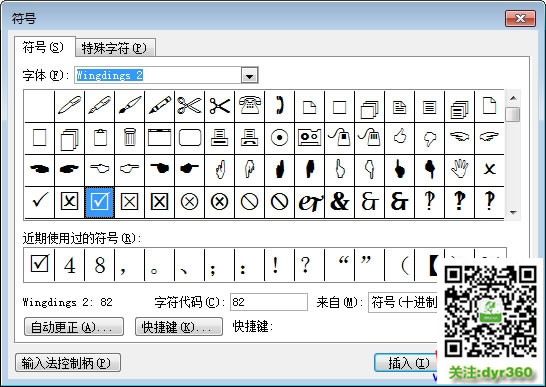This screenshot has height=387, width=546.
Task: Select the plain checkmark symbol
Action: click(x=40, y=202)
